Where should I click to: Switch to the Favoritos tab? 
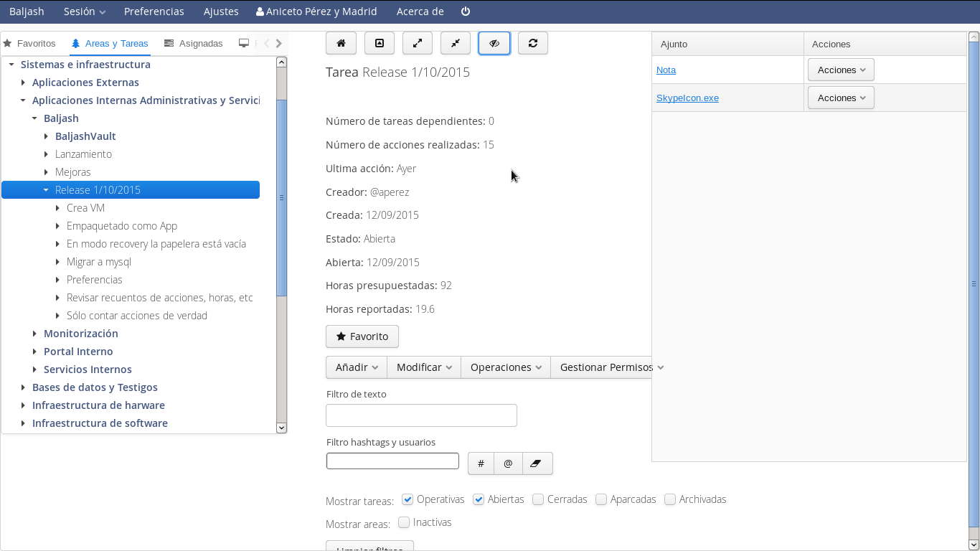29,44
